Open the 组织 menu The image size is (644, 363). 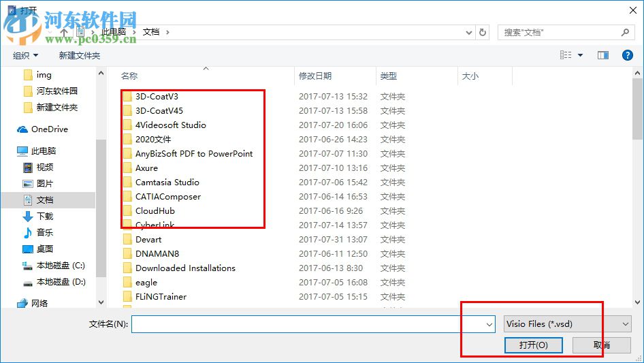coord(25,55)
